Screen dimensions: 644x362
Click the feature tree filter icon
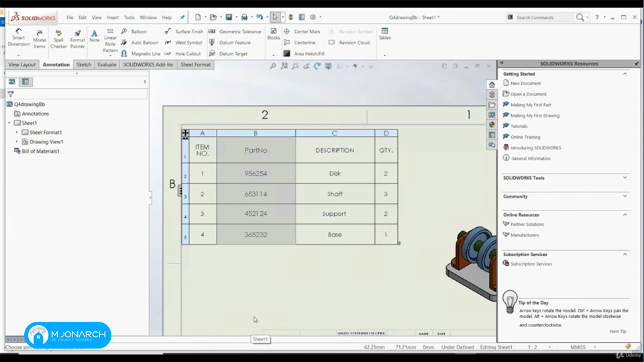(x=11, y=95)
